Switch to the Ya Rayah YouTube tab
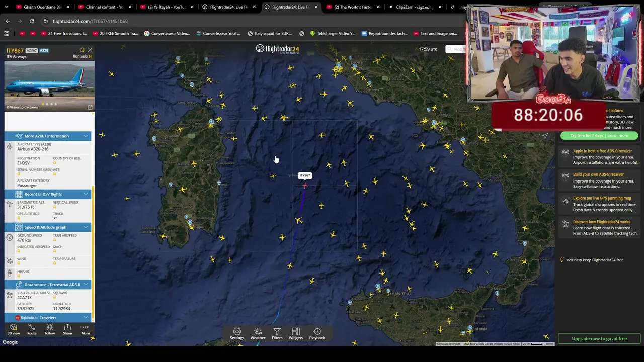This screenshot has width=644, height=362. (x=167, y=7)
